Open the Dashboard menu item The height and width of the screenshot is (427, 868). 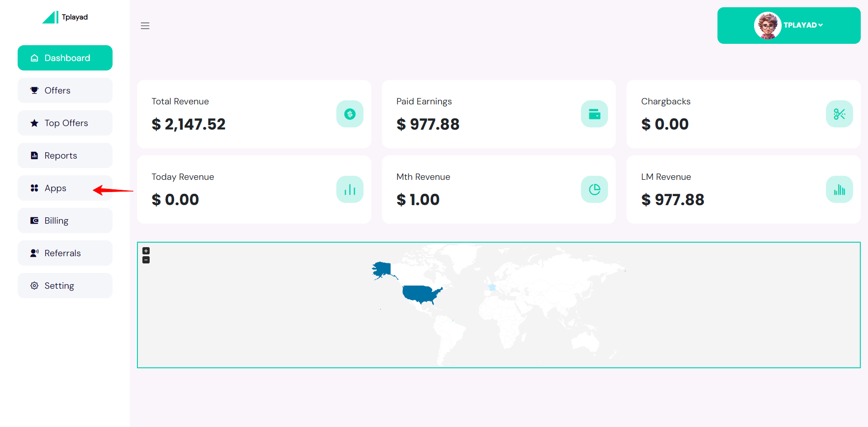pyautogui.click(x=65, y=58)
